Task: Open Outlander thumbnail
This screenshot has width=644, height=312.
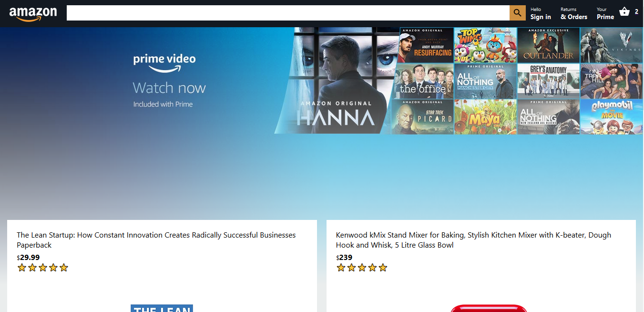Action: pos(548,45)
